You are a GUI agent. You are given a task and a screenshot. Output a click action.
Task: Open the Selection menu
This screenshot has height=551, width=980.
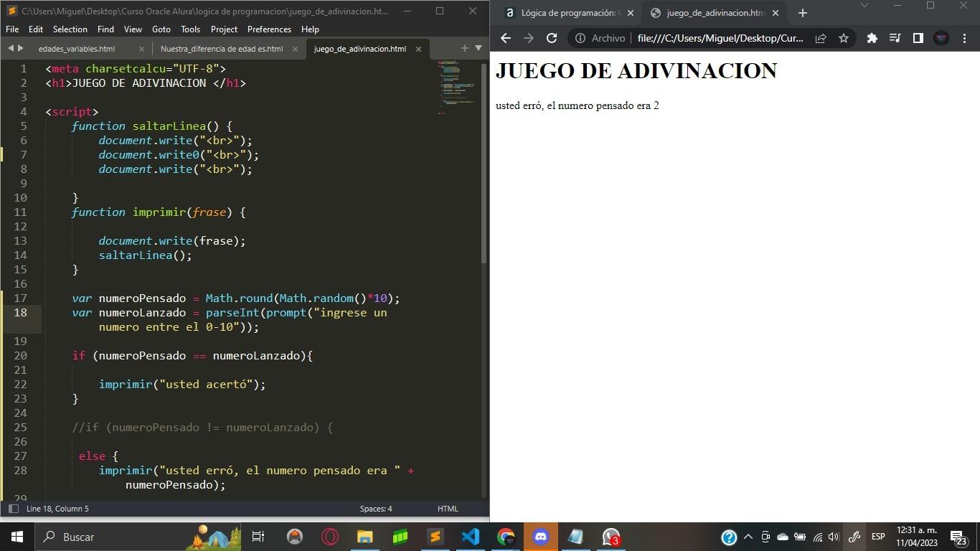[x=70, y=29]
